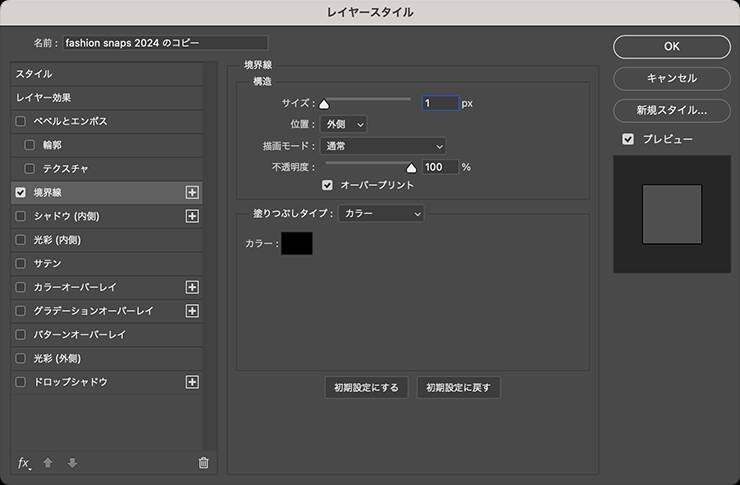This screenshot has height=485, width=740.
Task: Click the plus icon next to ドロップシャドウ
Action: 193,382
